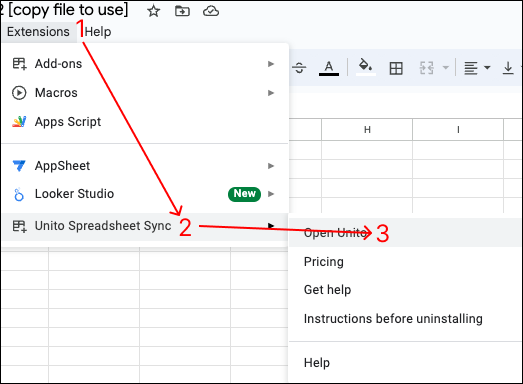Viewport: 523px width, 384px height.
Task: Open the AppSheet submenu
Action: [x=145, y=165]
